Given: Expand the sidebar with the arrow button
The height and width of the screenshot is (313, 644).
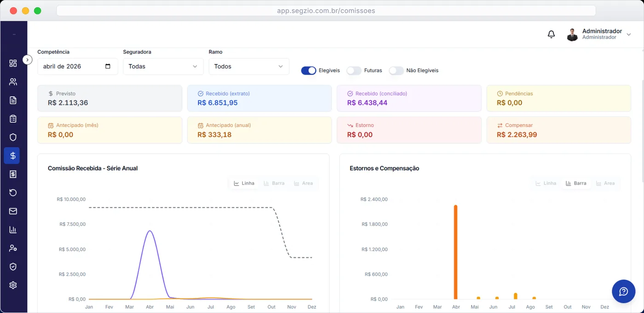Looking at the screenshot, I should 28,59.
